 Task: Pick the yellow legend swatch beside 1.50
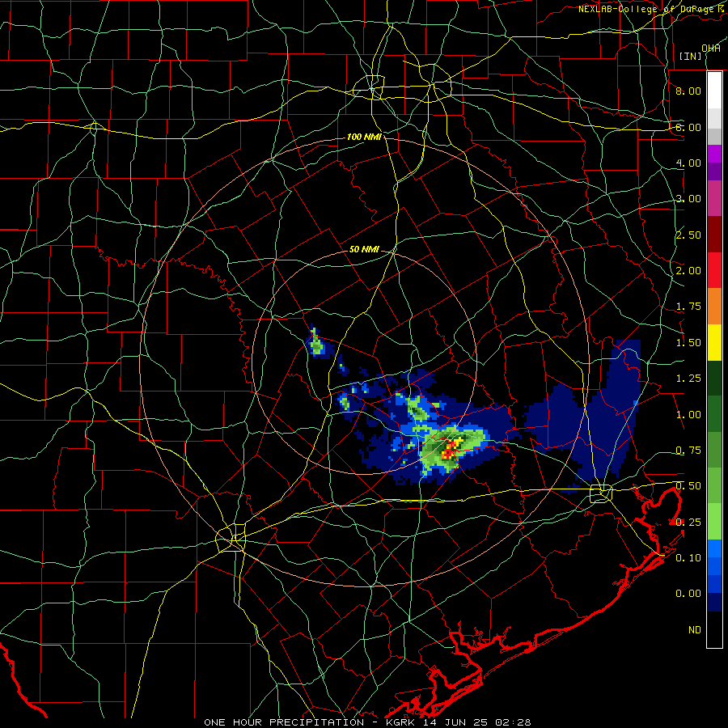tap(714, 342)
